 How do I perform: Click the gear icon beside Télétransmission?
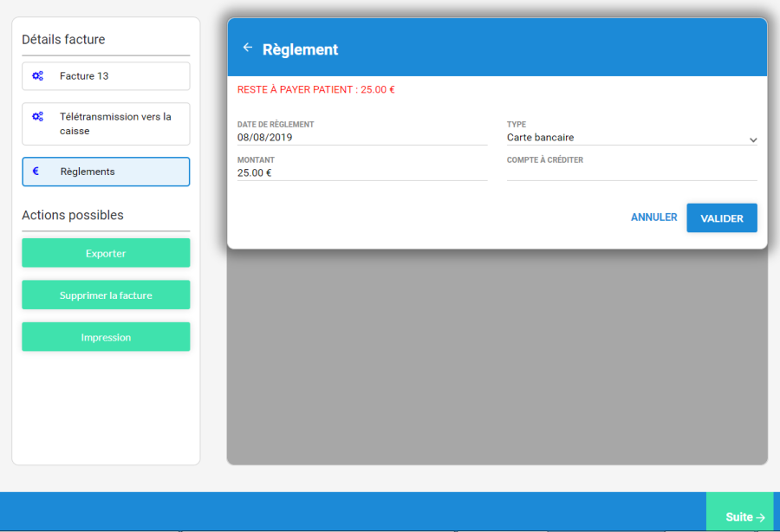37,117
